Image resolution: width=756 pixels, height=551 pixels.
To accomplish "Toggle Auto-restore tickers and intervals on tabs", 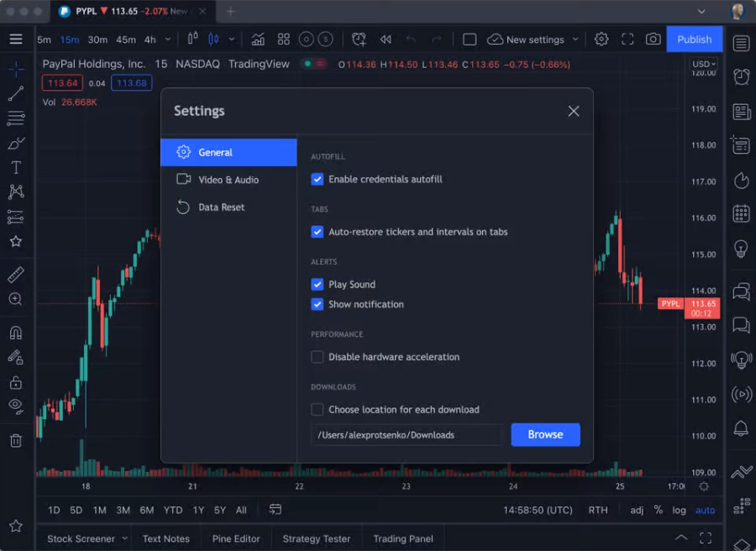I will pyautogui.click(x=317, y=232).
